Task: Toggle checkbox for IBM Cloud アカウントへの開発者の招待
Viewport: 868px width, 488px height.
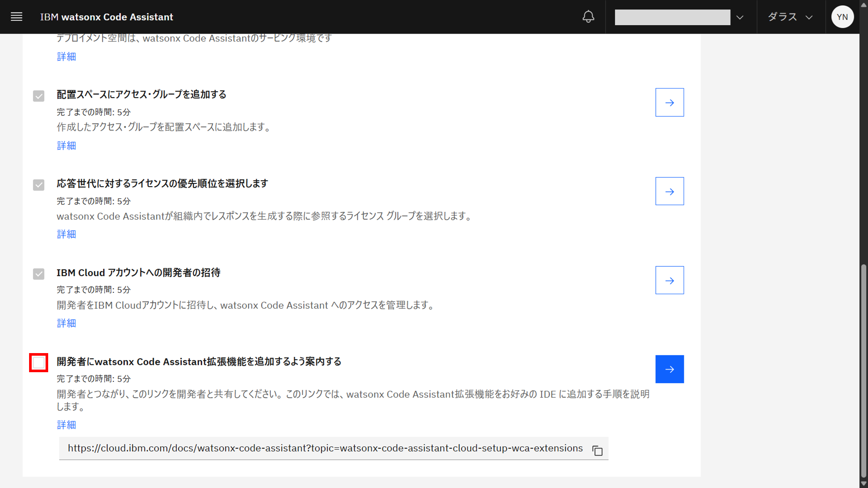Action: [x=39, y=274]
